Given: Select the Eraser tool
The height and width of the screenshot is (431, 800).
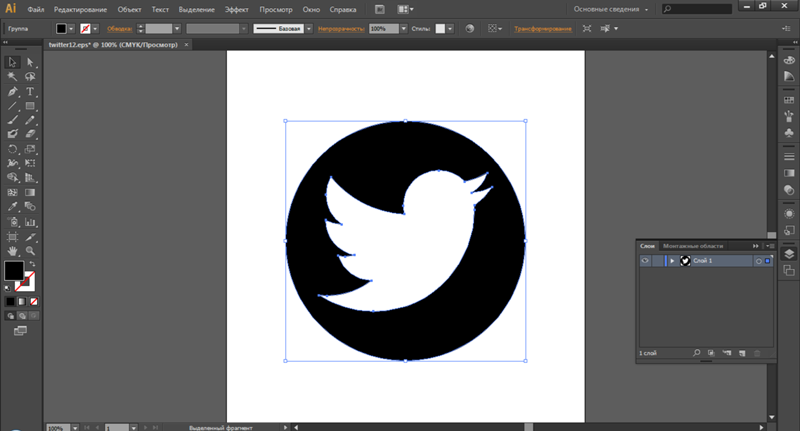Looking at the screenshot, I should [30, 134].
